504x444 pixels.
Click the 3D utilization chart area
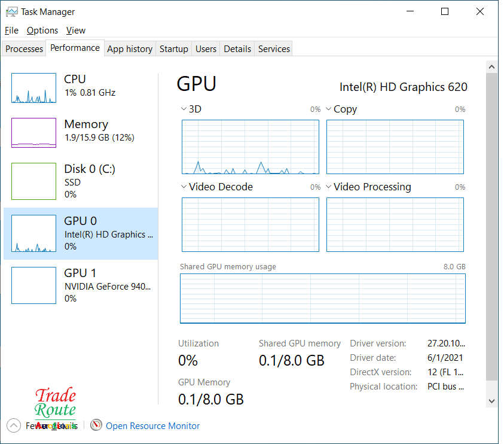(x=250, y=147)
